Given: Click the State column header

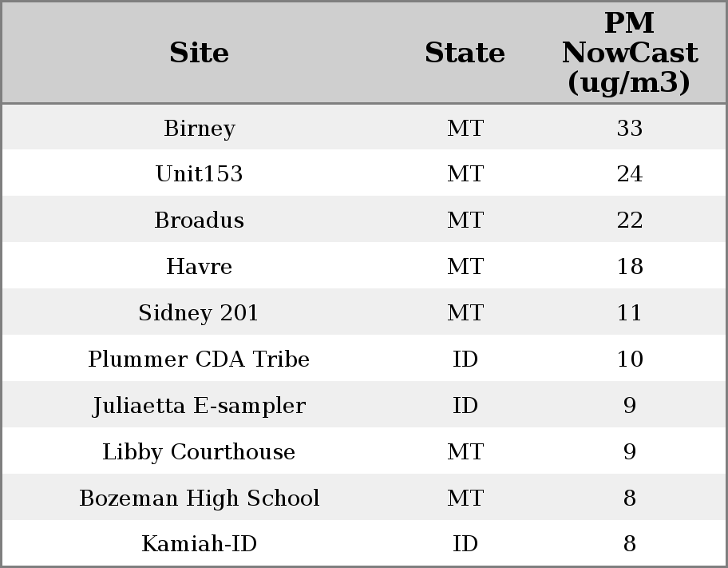Looking at the screenshot, I should (465, 53).
